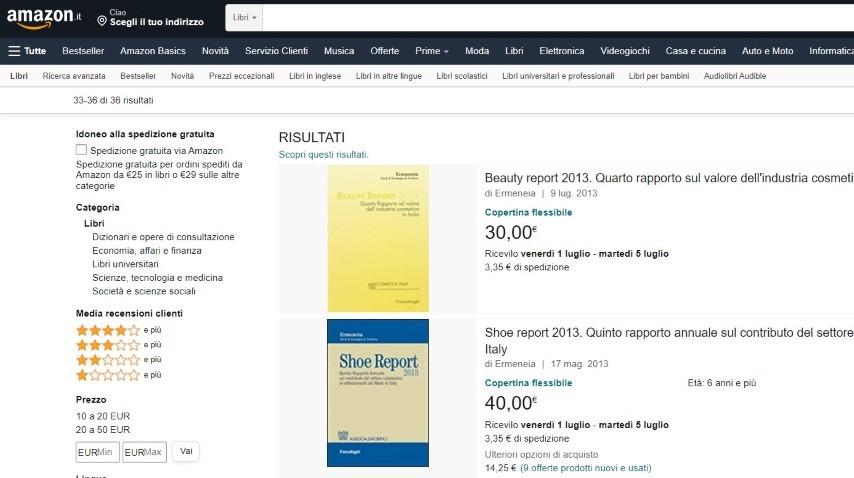Click the EUR Max price field
The image size is (854, 478).
click(144, 452)
